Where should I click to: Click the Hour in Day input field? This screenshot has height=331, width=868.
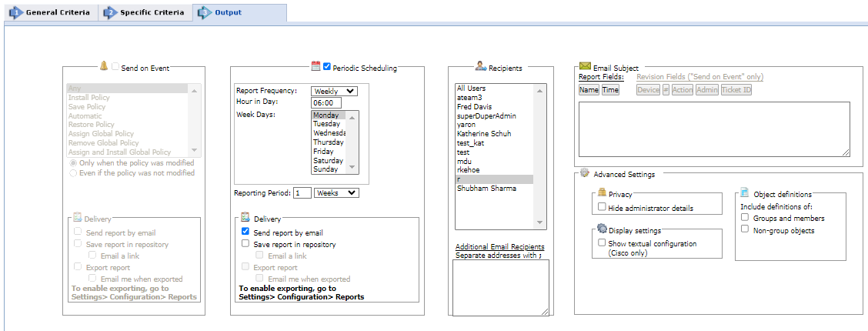tap(326, 102)
